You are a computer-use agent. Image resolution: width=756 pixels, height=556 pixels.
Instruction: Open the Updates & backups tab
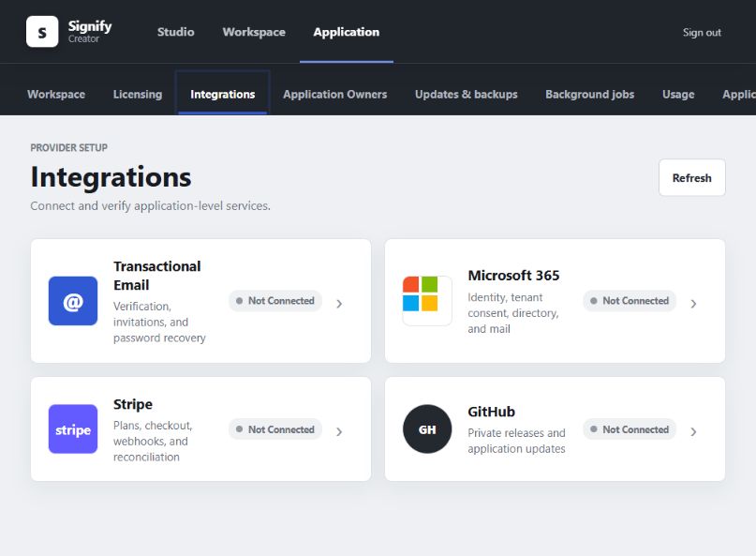467,94
